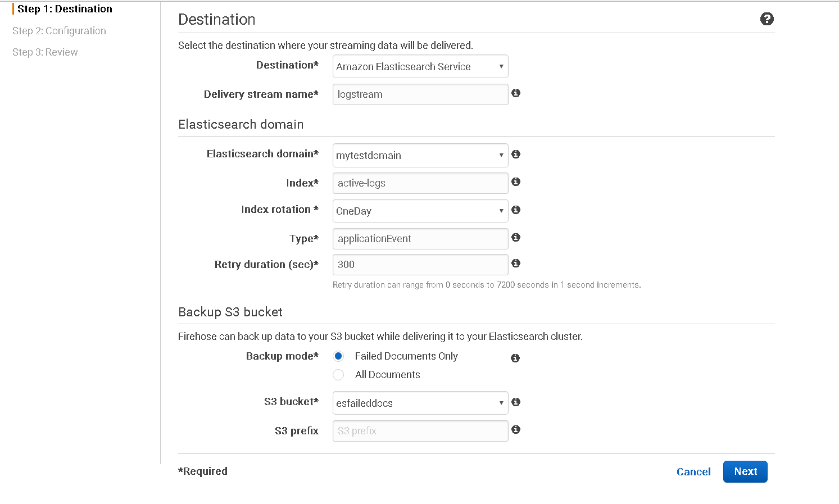This screenshot has width=839, height=504.
Task: Click info icon next to Delivery stream name
Action: pyautogui.click(x=516, y=93)
